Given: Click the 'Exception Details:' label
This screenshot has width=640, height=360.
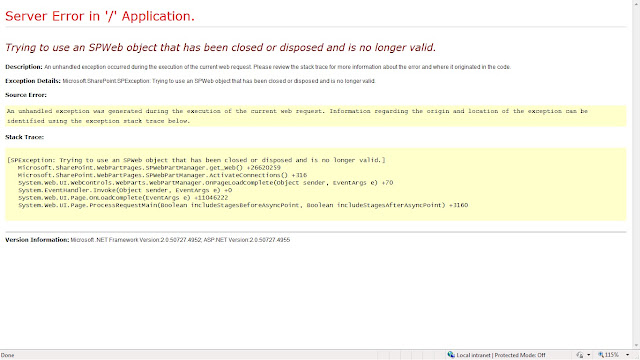Looking at the screenshot, I should click(33, 81).
